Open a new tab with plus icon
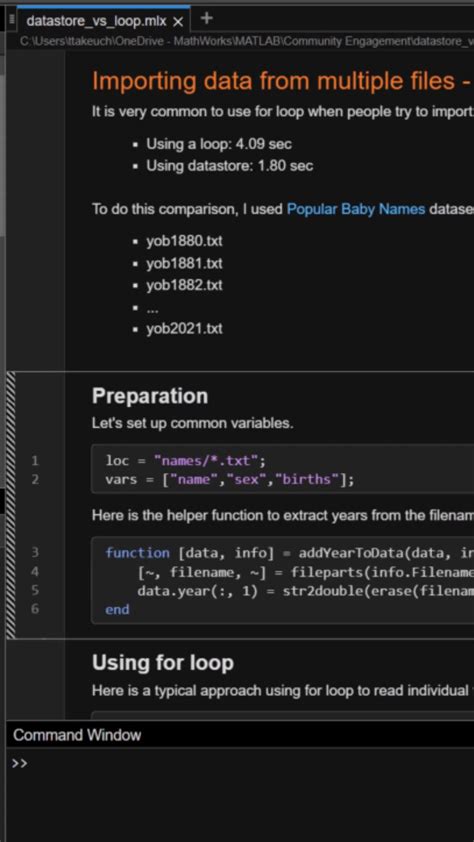 [x=206, y=19]
